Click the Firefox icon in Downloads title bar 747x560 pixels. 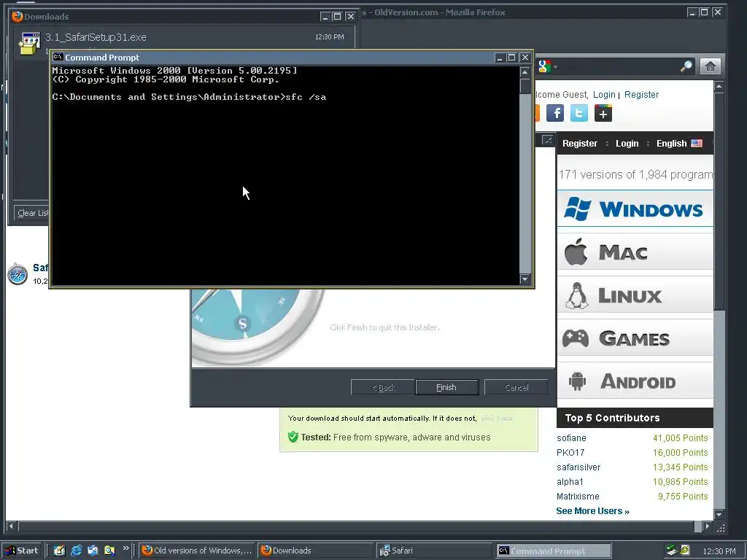click(x=18, y=17)
